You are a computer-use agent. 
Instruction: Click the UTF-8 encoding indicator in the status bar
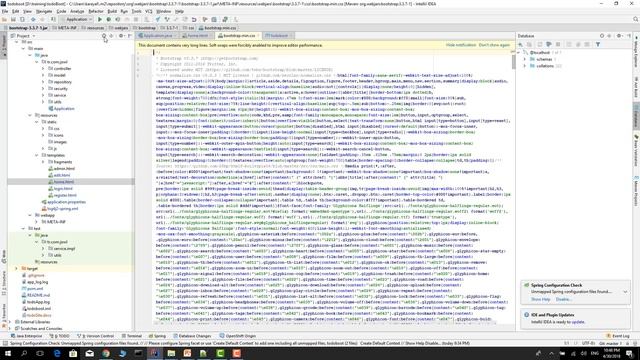(x=588, y=343)
